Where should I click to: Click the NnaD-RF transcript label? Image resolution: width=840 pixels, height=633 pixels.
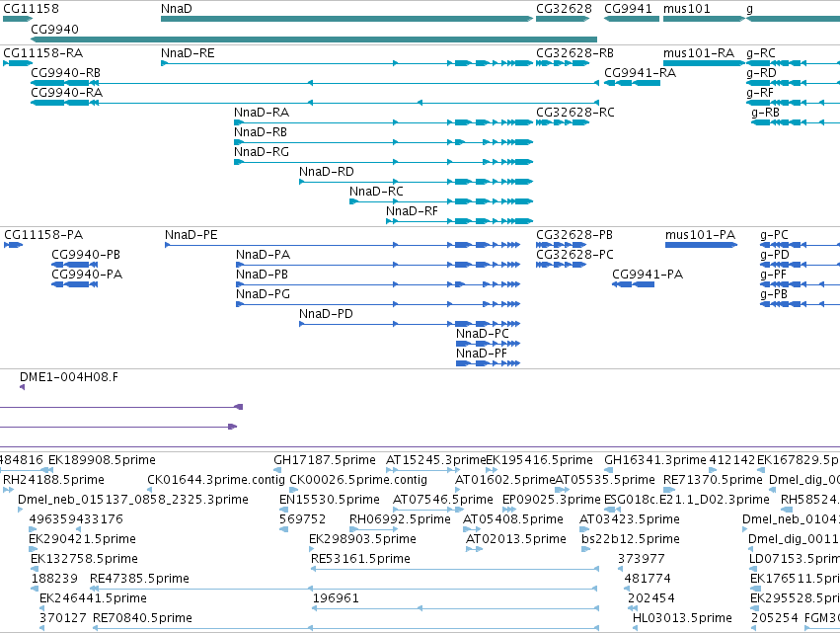tap(412, 211)
